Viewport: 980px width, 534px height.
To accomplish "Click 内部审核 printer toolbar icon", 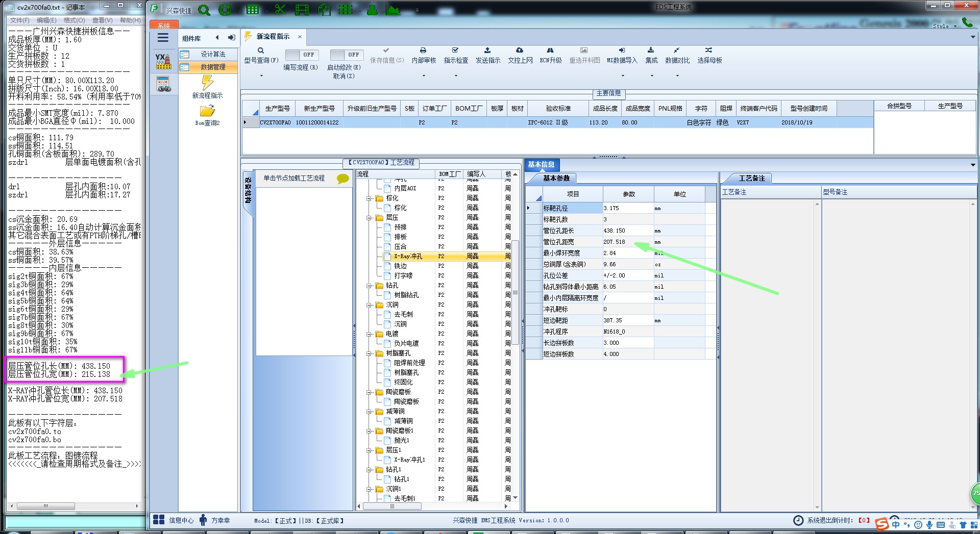I will point(423,50).
